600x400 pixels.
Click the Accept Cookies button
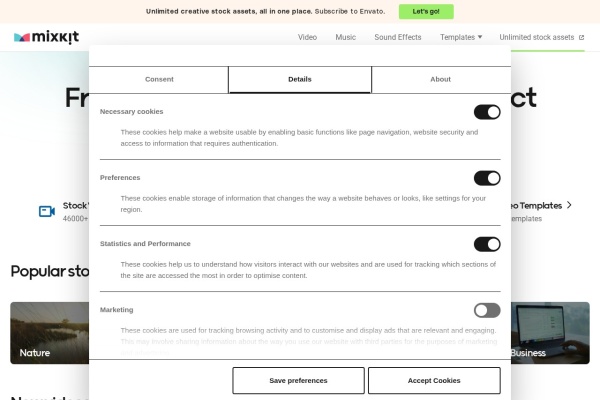point(434,380)
